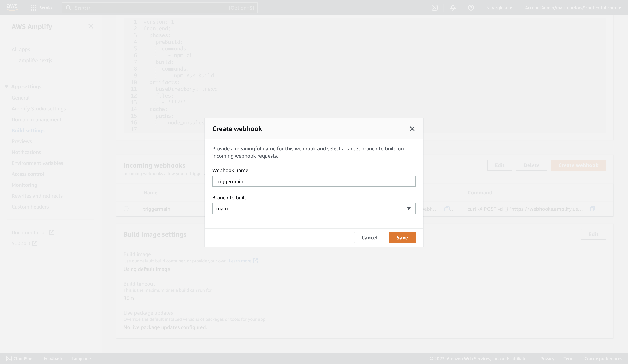
Task: Click the close webhook dialog icon
Action: coord(412,128)
